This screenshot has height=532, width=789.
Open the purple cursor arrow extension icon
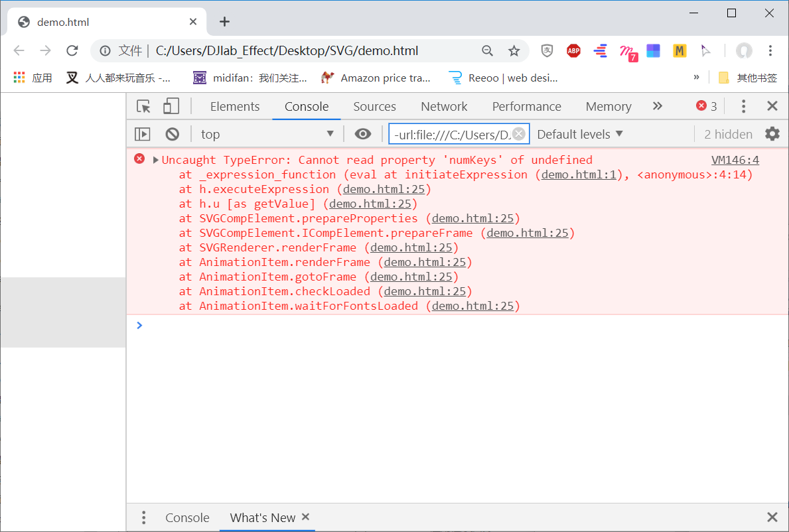click(705, 50)
